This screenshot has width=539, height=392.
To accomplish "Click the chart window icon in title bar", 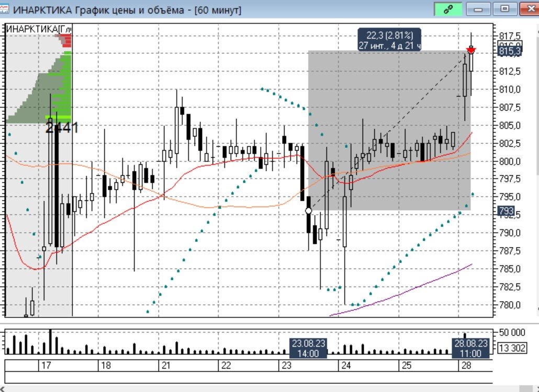I will (x=4, y=9).
